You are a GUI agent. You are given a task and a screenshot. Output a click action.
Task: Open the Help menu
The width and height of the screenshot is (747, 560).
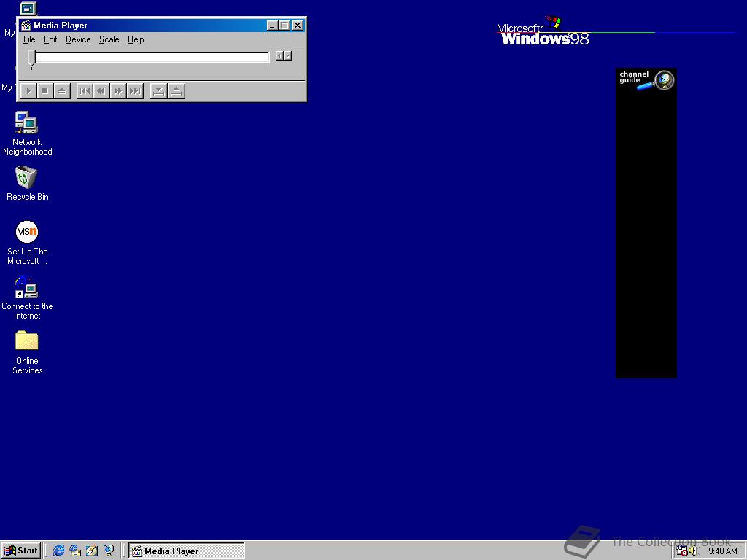136,39
